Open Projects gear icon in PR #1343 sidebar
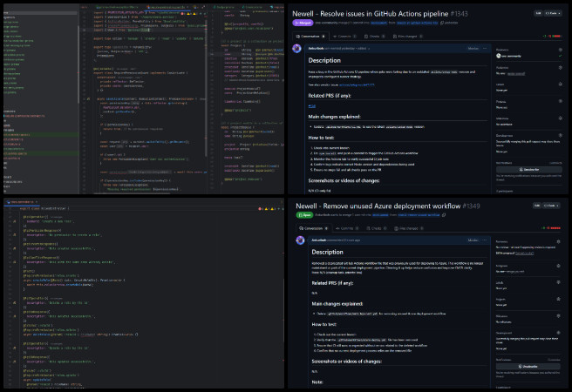The width and height of the screenshot is (572, 392). (561, 101)
